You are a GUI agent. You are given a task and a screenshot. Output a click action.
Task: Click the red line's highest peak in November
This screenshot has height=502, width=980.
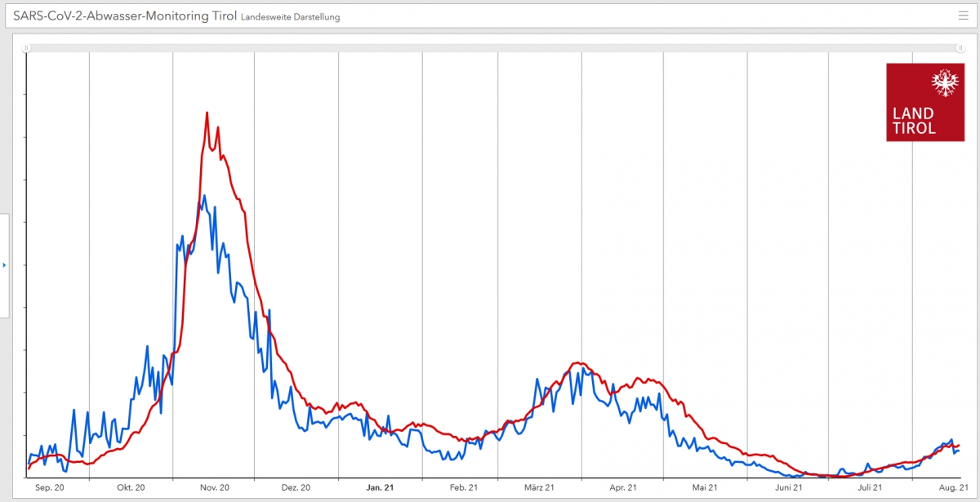click(x=207, y=113)
